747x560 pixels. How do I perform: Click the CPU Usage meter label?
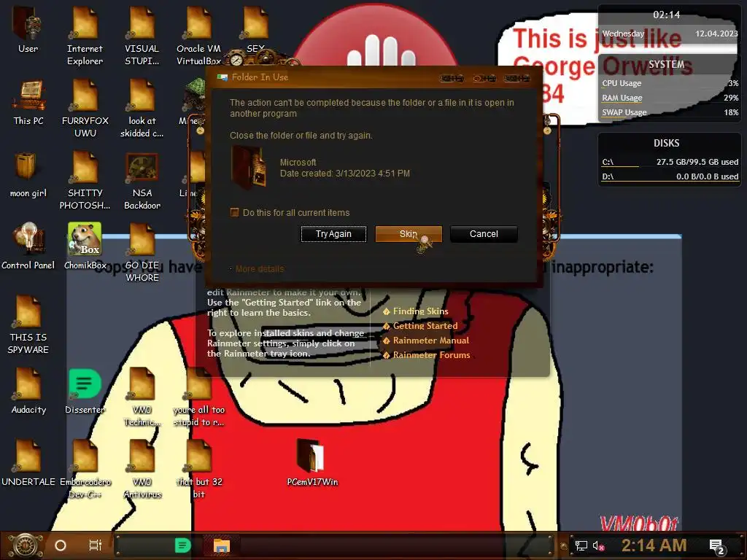pos(622,83)
